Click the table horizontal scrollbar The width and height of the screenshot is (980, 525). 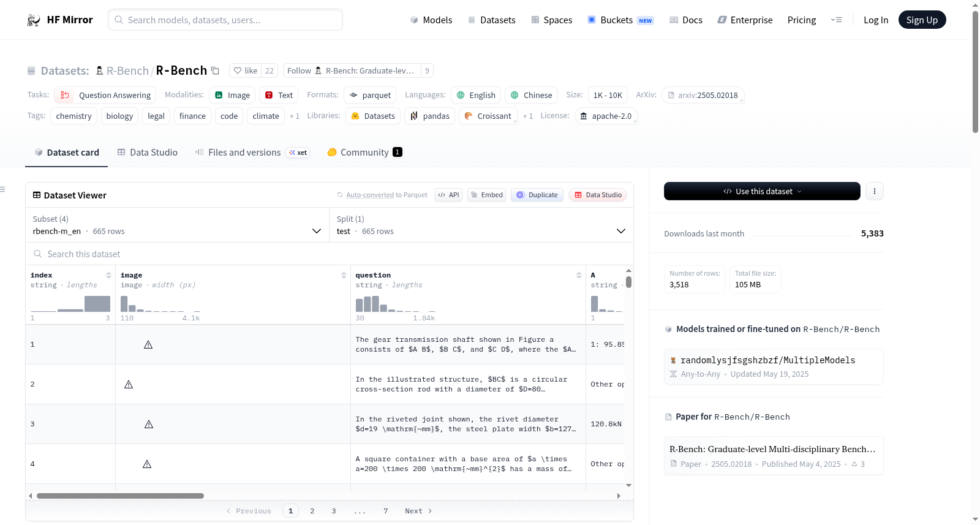tap(120, 496)
